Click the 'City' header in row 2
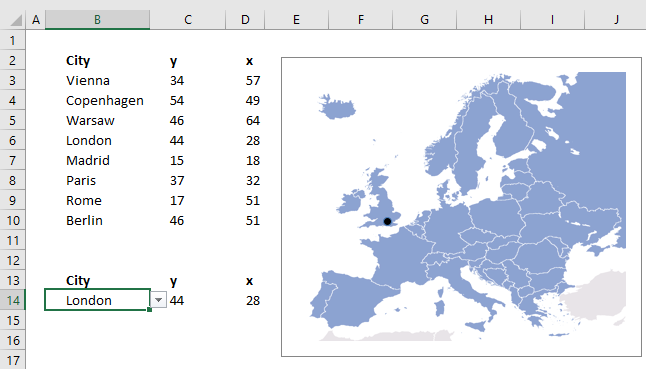Image resolution: width=646 pixels, height=369 pixels. [x=78, y=61]
